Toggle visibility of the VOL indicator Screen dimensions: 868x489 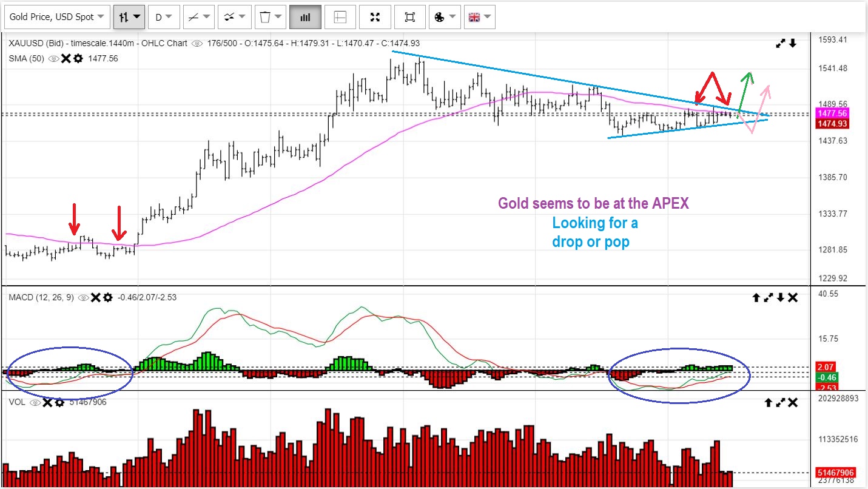[x=35, y=402]
